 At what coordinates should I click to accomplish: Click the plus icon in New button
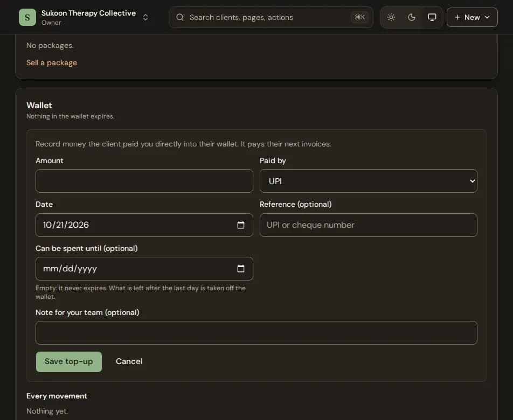point(457,17)
